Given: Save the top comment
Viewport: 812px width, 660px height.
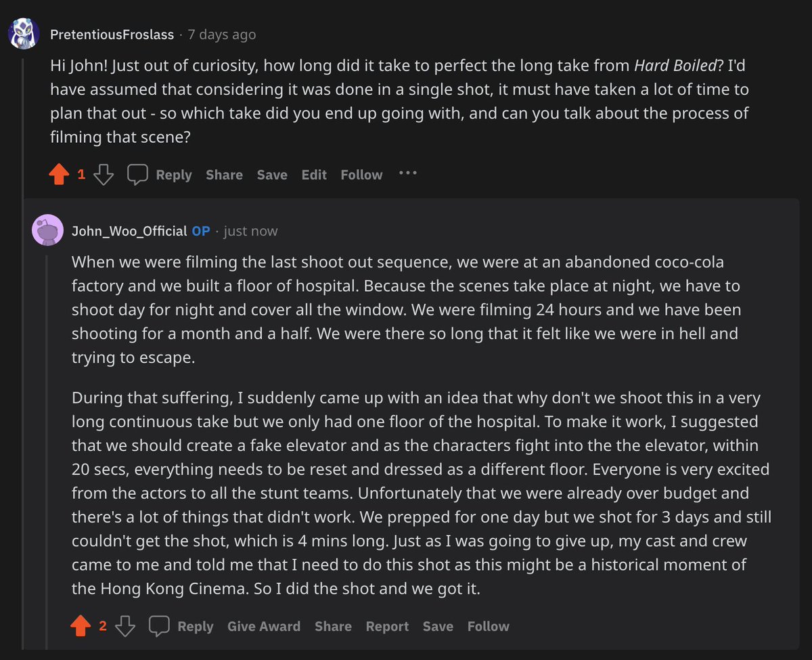Looking at the screenshot, I should click(x=272, y=175).
